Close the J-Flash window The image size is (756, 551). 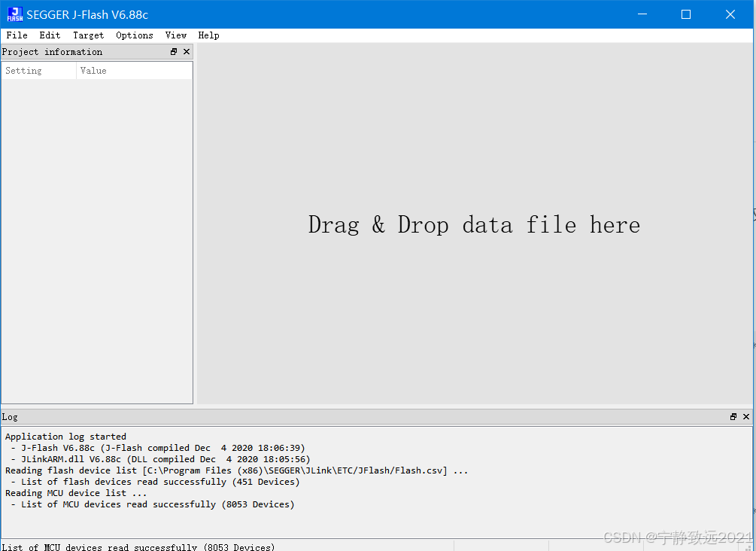click(730, 14)
